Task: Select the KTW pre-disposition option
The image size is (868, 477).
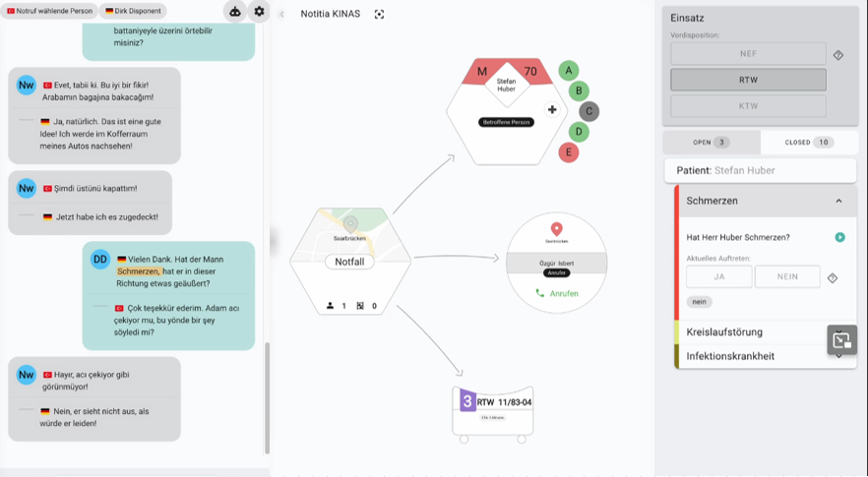Action: (748, 105)
